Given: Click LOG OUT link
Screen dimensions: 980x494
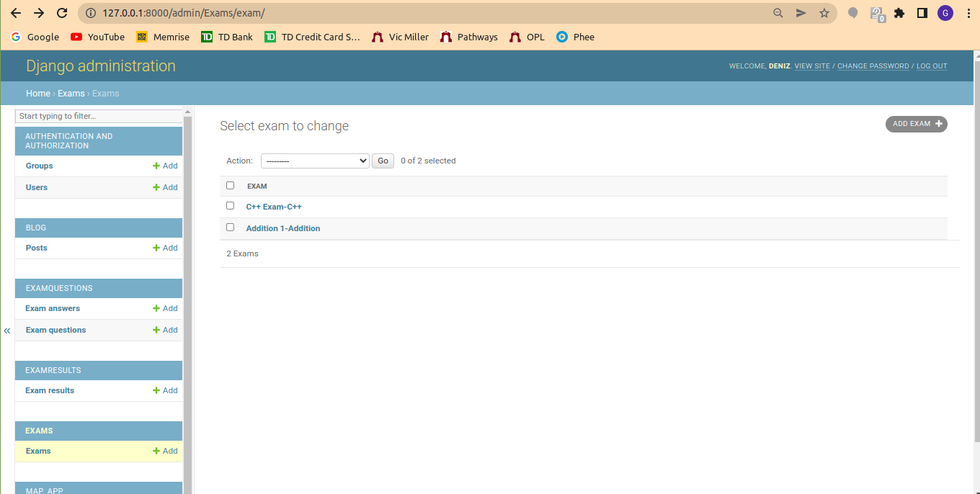Looking at the screenshot, I should (x=932, y=66).
